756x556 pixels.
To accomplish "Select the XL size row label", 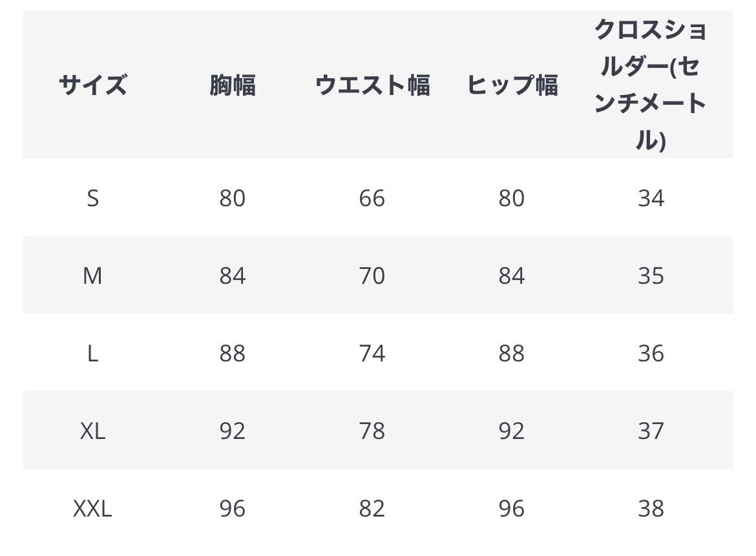I will click(x=92, y=431).
